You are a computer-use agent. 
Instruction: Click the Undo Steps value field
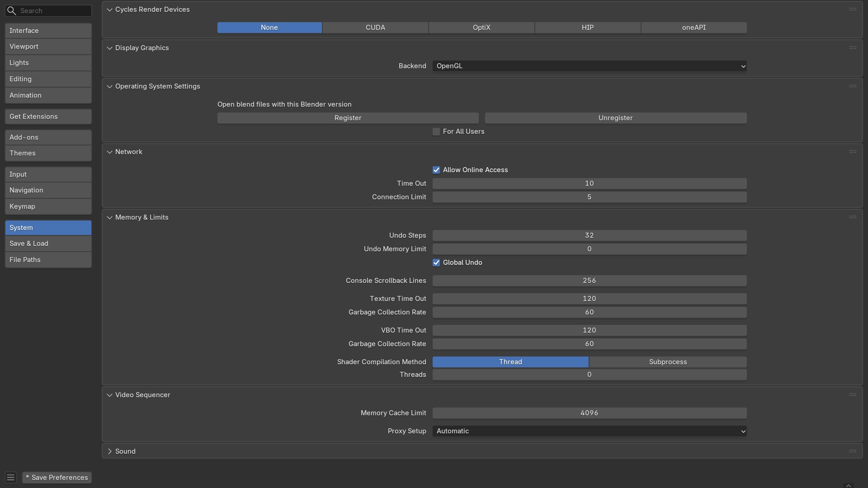coord(590,235)
